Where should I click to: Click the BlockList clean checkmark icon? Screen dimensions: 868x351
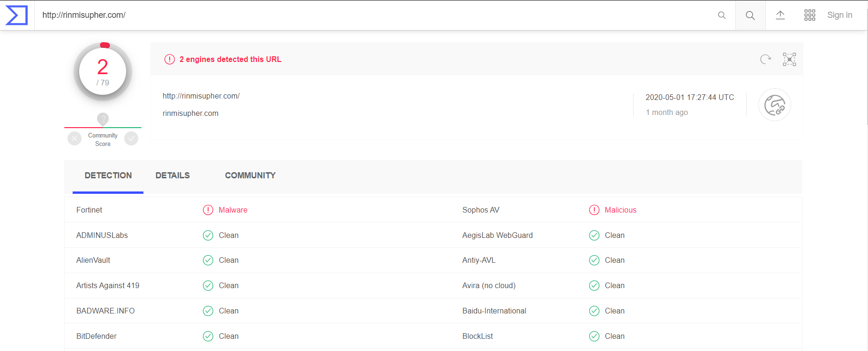594,336
